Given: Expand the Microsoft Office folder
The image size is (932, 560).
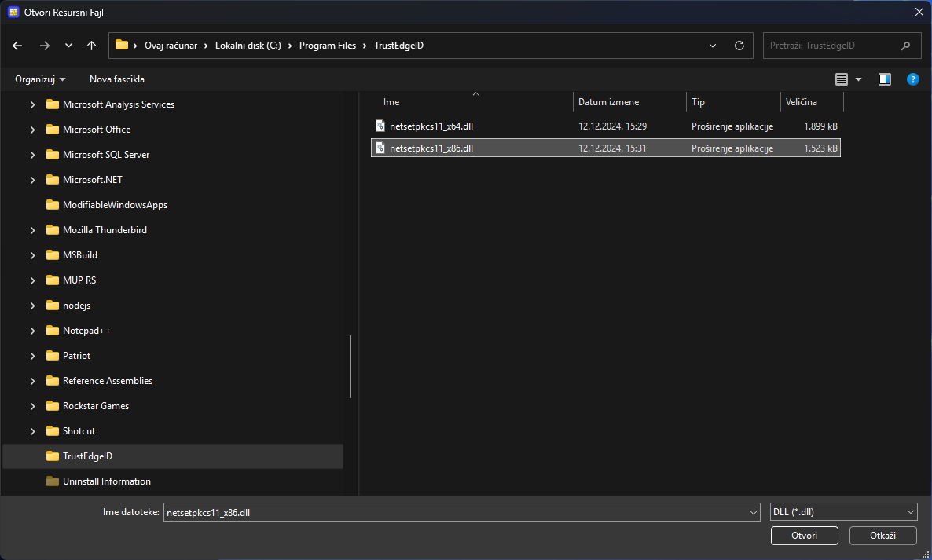Looking at the screenshot, I should pos(33,130).
